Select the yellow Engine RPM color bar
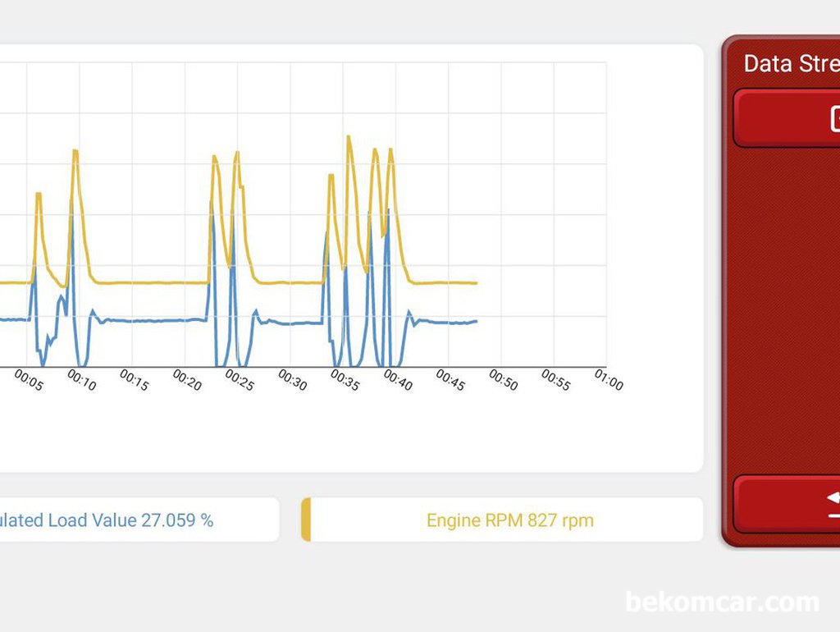840x632 pixels. 306,519
